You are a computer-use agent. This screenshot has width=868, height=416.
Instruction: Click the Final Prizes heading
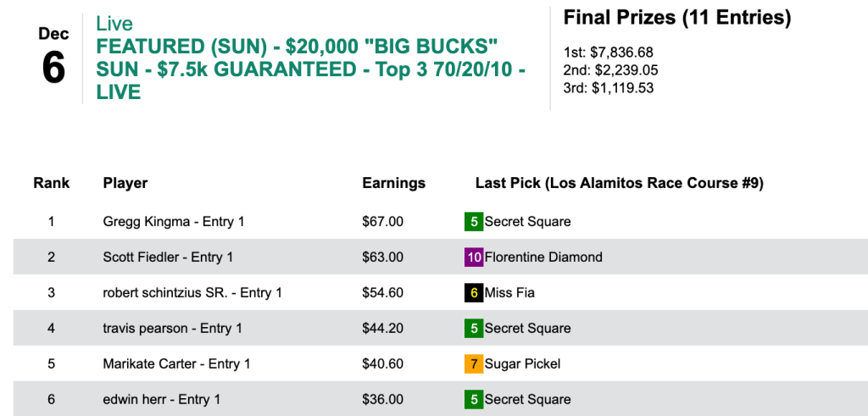[x=676, y=18]
